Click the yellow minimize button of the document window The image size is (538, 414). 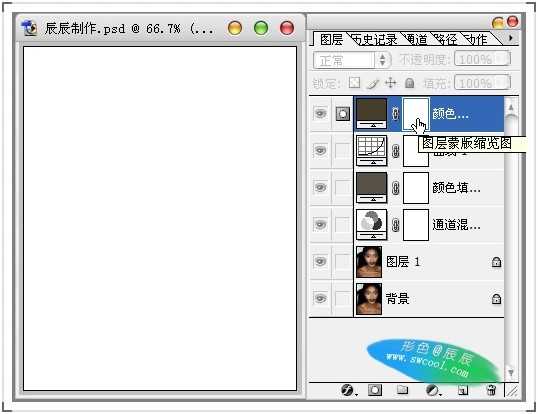[235, 28]
